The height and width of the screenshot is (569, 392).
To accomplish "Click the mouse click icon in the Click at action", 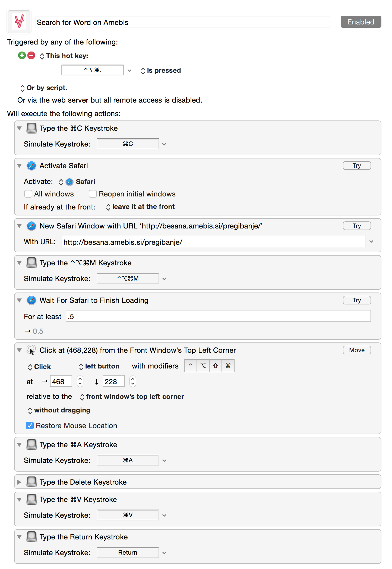I will [31, 350].
